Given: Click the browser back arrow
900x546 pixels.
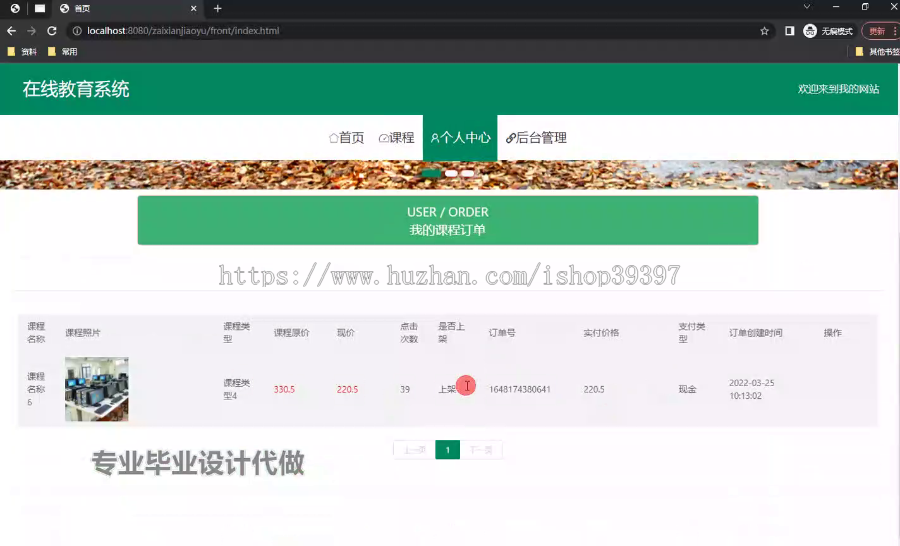Looking at the screenshot, I should coord(11,31).
